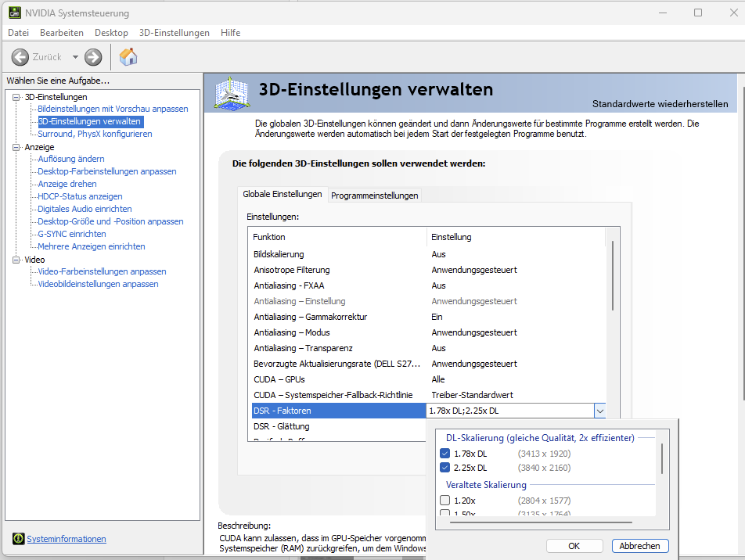Minimize the NVIDIA Systemsteuerung window

(663, 13)
